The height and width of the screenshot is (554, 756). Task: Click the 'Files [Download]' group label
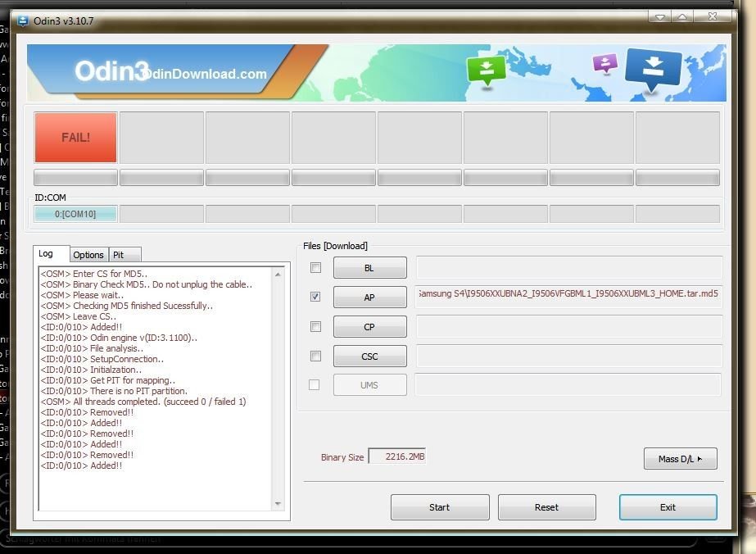[335, 246]
